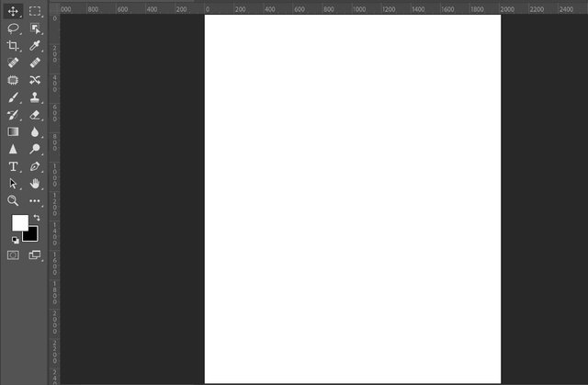Select the Blur tool droplet icon

pyautogui.click(x=35, y=132)
